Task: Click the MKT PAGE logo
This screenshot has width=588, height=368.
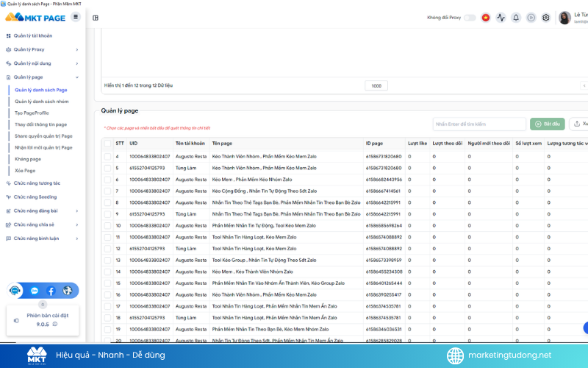Action: point(35,17)
